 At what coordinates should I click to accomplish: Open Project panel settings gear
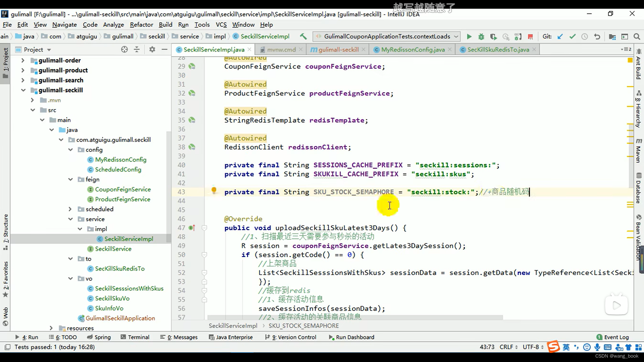pos(152,49)
